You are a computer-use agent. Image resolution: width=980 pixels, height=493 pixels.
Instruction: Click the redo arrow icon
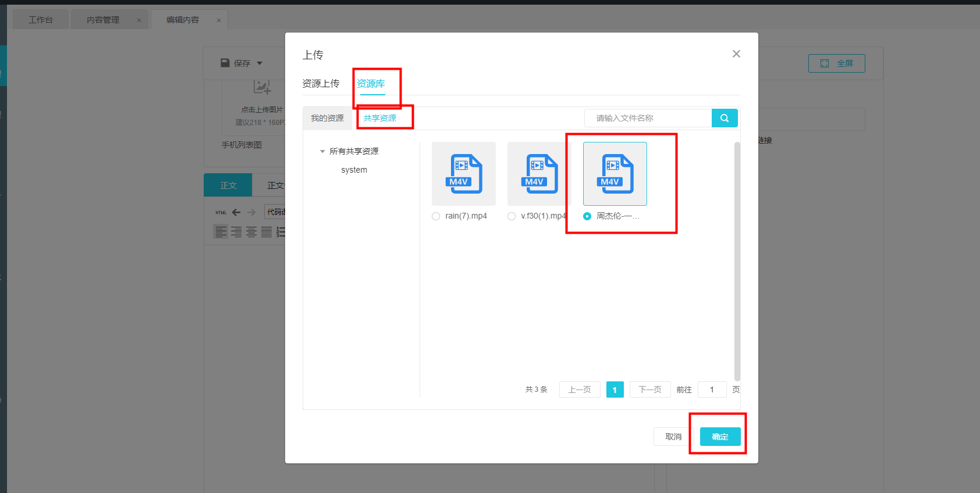[x=251, y=212]
